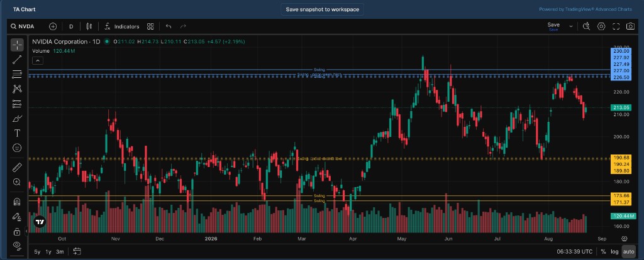Select the trend line drawing tool
This screenshot has height=260, width=644.
pyautogui.click(x=17, y=60)
